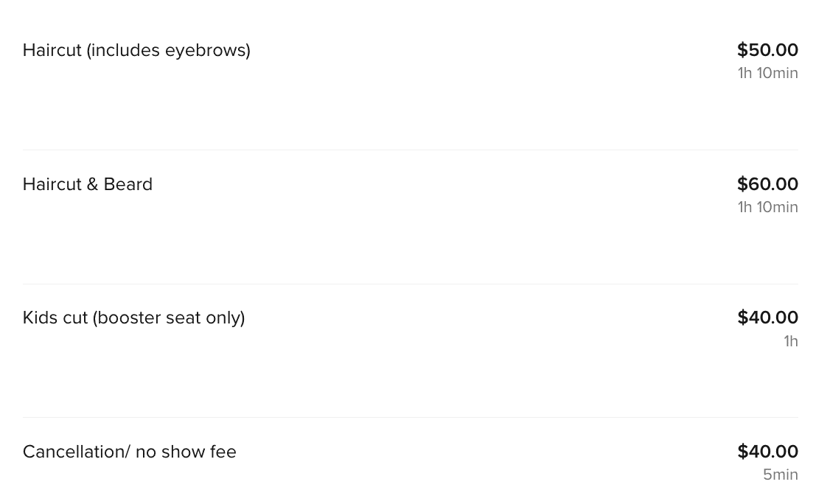Click the 1h 10min duration under $50.00

(x=767, y=73)
